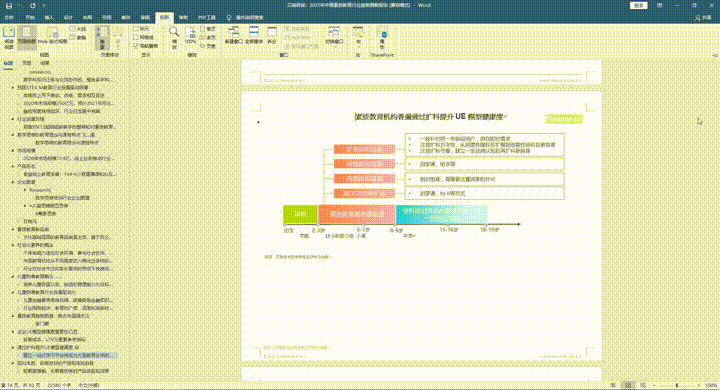This screenshot has height=390, width=720.
Task: Switch navigation pane to 结果 tab
Action: (x=45, y=63)
